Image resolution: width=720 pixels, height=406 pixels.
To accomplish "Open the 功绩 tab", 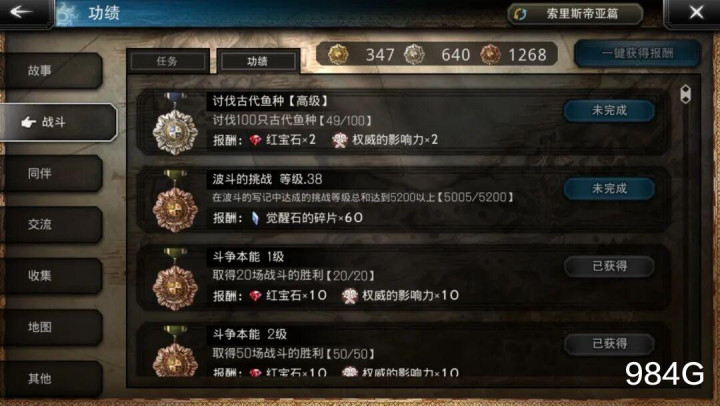I will click(x=258, y=61).
